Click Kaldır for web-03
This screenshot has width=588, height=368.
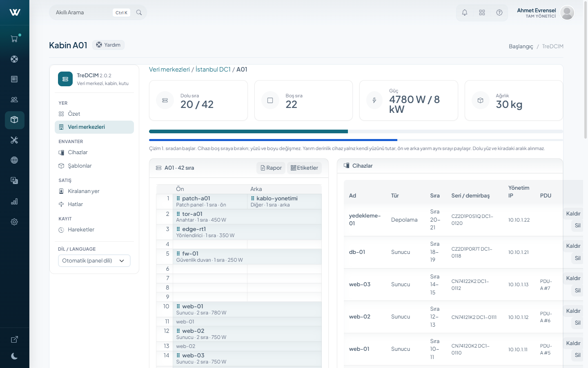pos(573,278)
